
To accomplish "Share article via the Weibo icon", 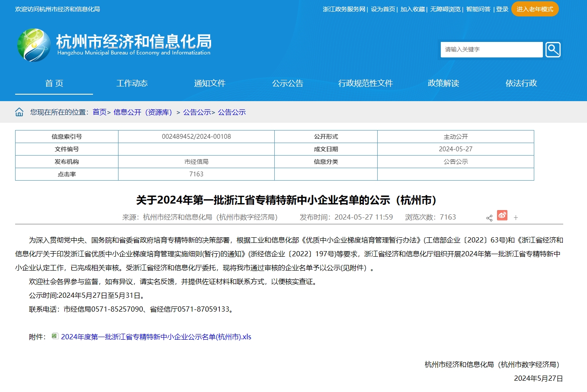I will 502,215.
